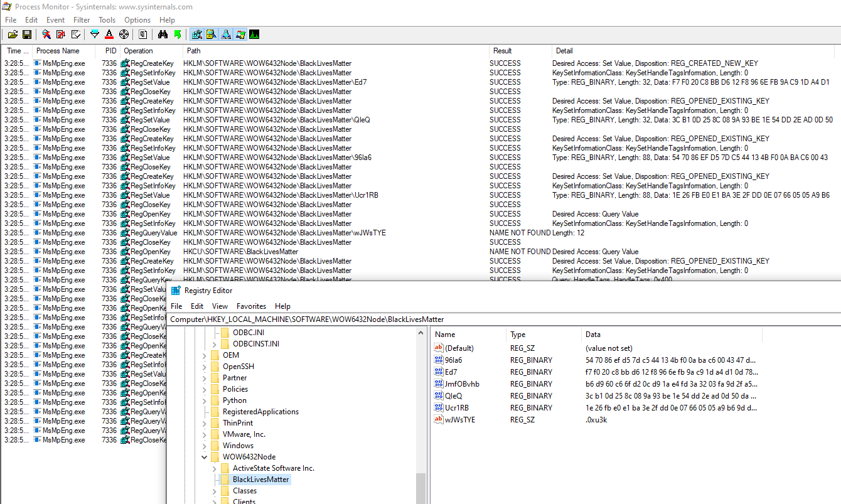Image resolution: width=841 pixels, height=504 pixels.
Task: Click the Capture toggle magnifier icon
Action: click(45, 35)
